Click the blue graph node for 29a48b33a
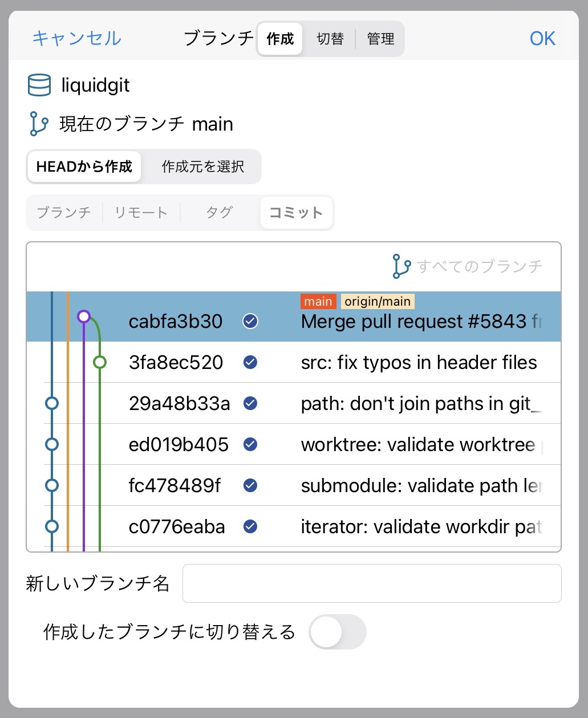The image size is (588, 718). click(x=52, y=403)
